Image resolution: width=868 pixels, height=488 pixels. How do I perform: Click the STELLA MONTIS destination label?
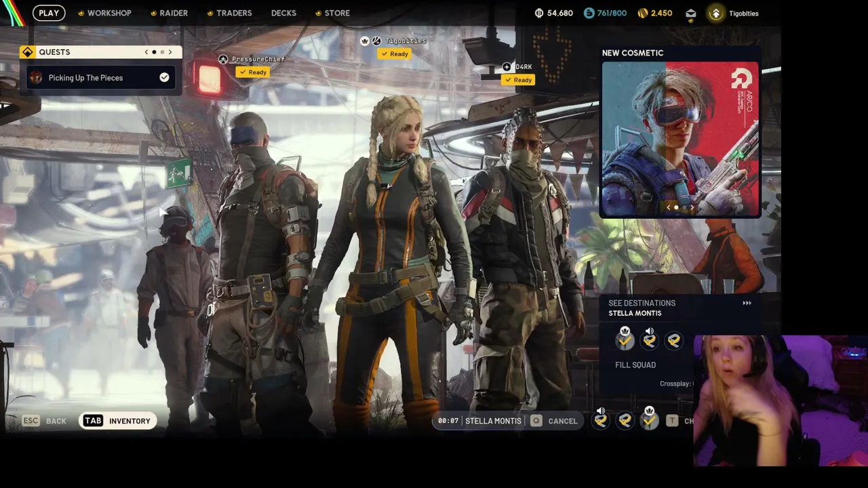(635, 313)
